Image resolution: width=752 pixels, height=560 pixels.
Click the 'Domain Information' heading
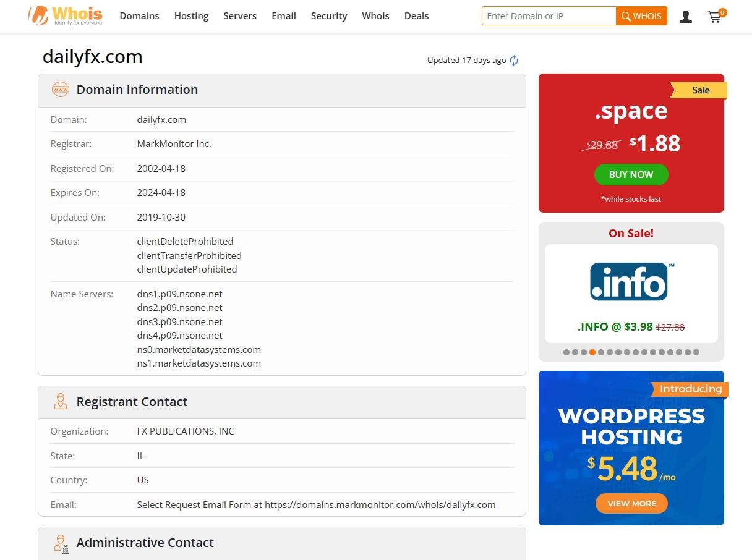[x=137, y=90]
